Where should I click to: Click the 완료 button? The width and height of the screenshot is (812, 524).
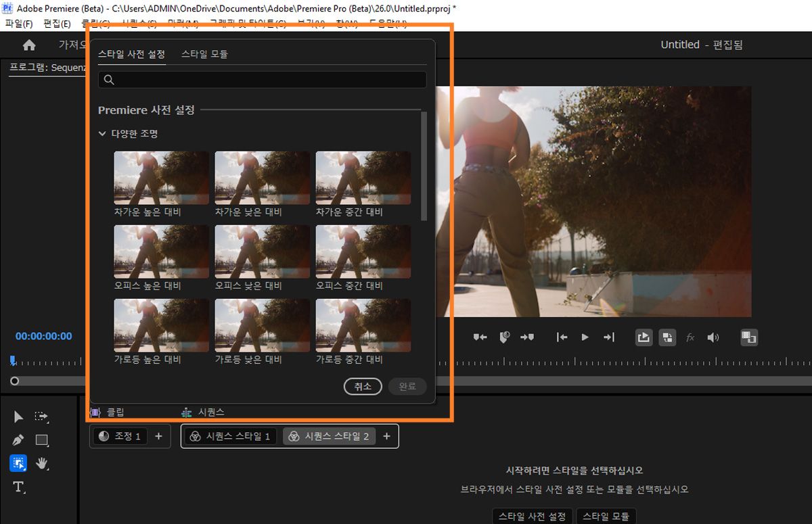tap(407, 387)
